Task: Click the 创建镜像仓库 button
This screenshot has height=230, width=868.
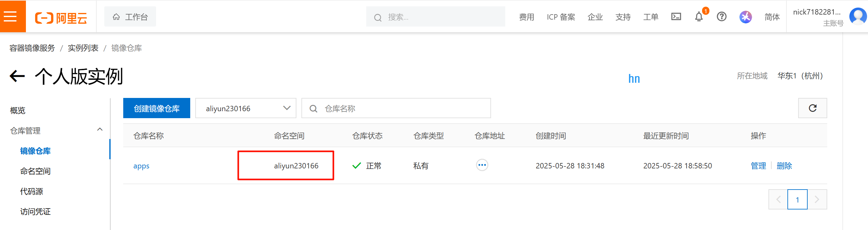Action: [x=157, y=108]
